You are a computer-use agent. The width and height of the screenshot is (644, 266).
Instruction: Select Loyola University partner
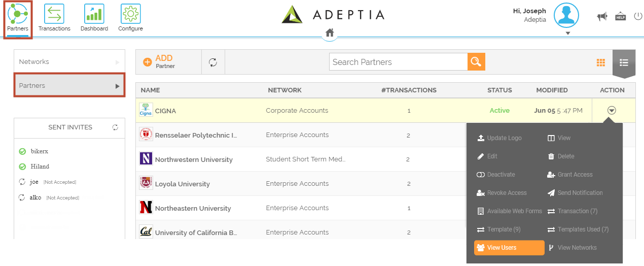coord(183,184)
